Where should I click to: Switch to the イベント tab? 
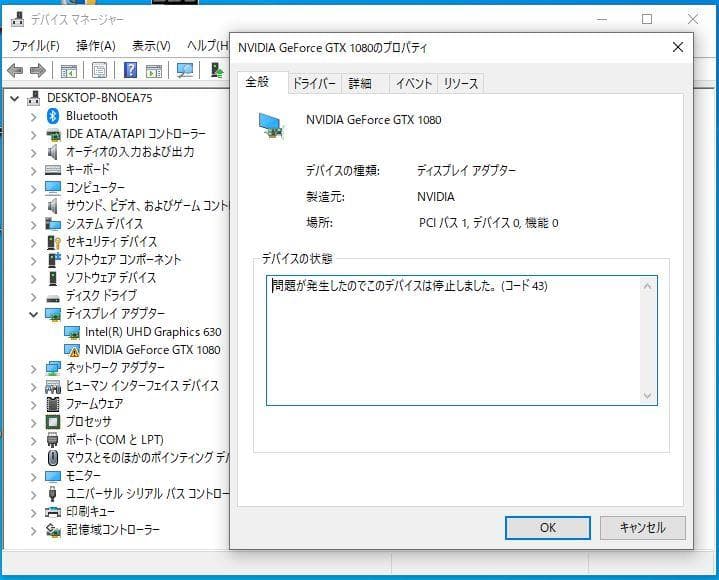[x=414, y=83]
